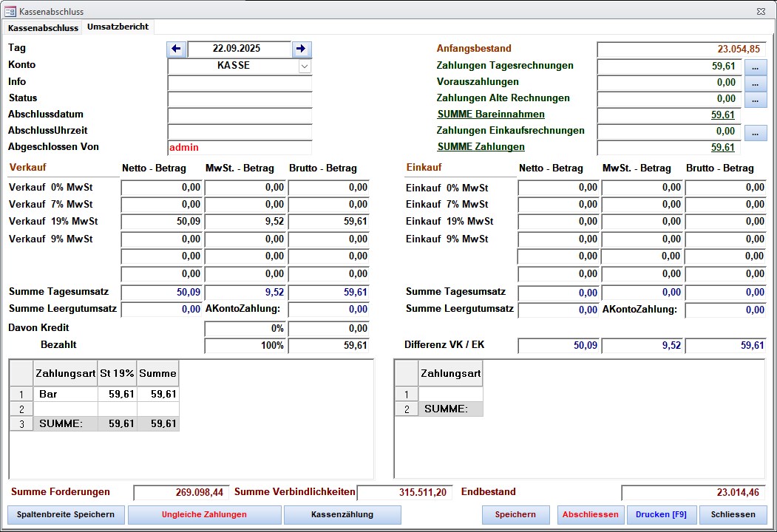Open details button beside Zahlungen Alte Rechnungen

click(756, 100)
